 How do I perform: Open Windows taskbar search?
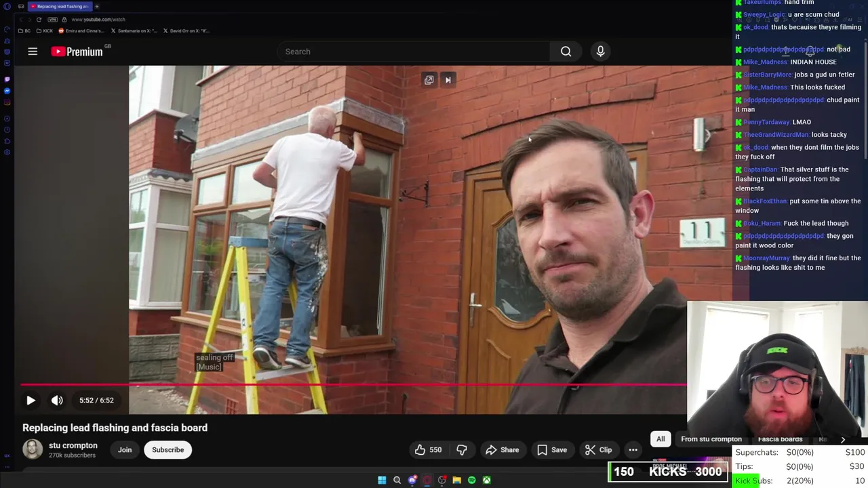click(397, 480)
